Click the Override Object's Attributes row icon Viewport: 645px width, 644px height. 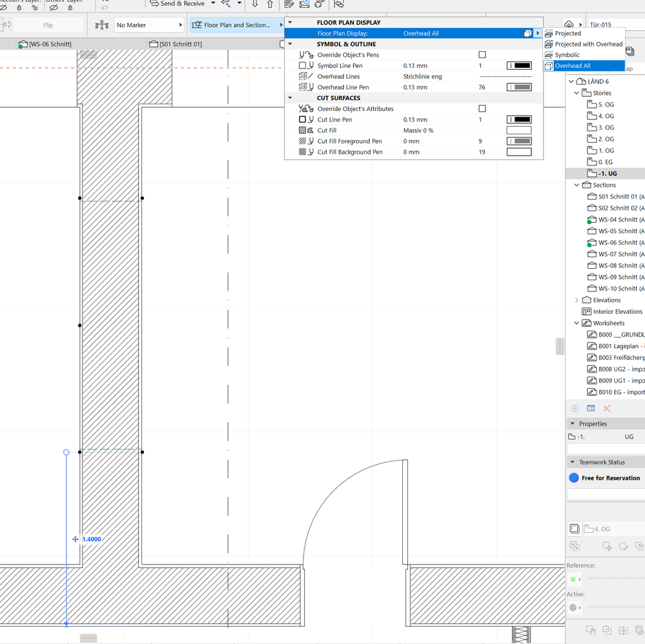(x=306, y=109)
